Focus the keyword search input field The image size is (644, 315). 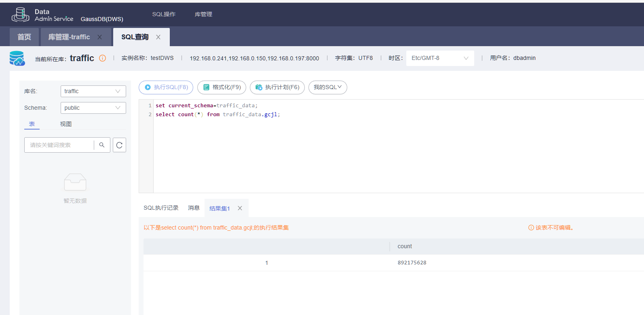coord(59,145)
